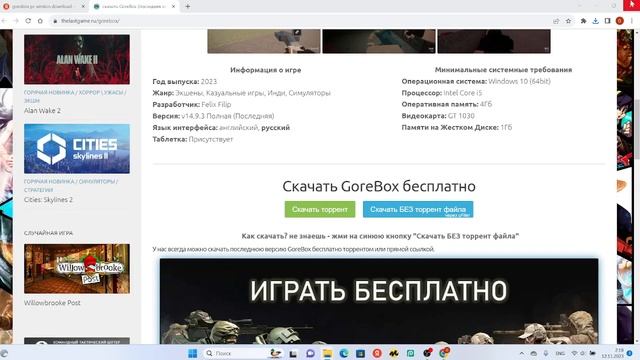
Task: Open Microsoft Store from the taskbar
Action: (x=360, y=353)
